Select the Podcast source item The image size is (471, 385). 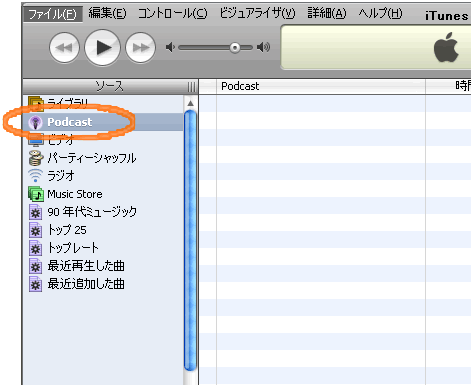click(103, 122)
